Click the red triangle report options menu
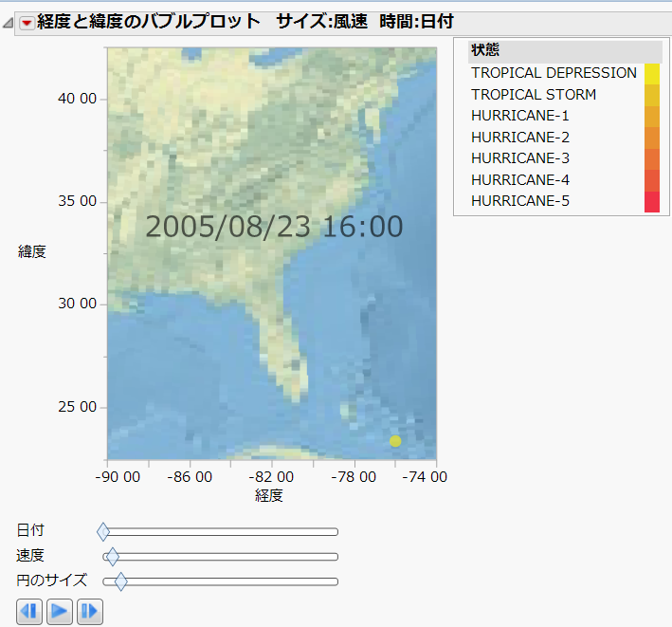 point(27,22)
